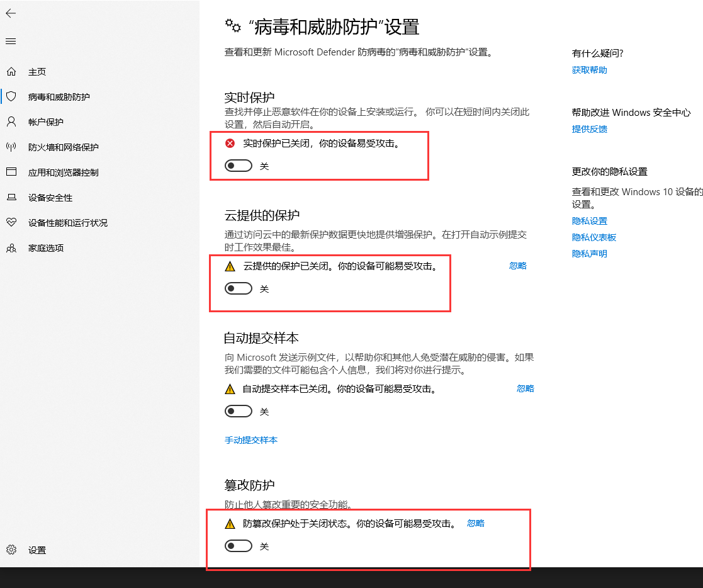Screen dimensions: 703x588
Task: Click 忽略 for 云提供的保护 warning
Action: tap(518, 266)
